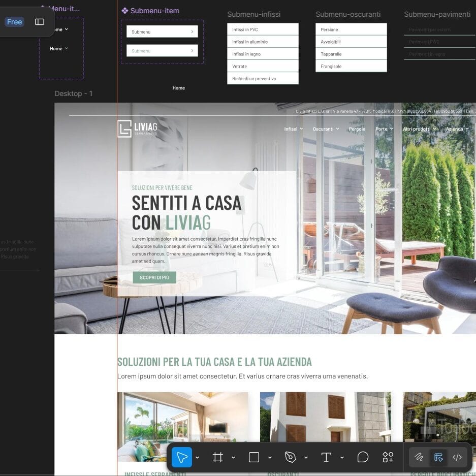
Task: Select 'SOLUZIONI PER VIVERE BENE' subtitle
Action: coord(162,188)
